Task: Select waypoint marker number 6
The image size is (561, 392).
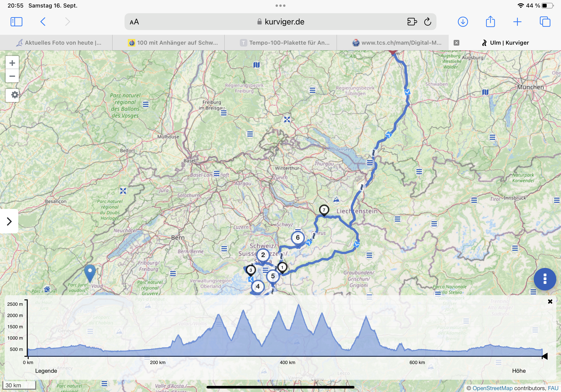Action: [x=298, y=238]
